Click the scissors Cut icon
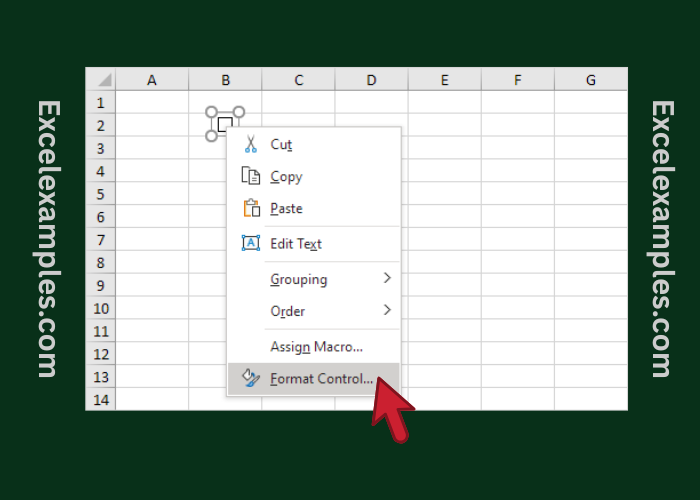Viewport: 700px width, 500px height. (x=251, y=145)
